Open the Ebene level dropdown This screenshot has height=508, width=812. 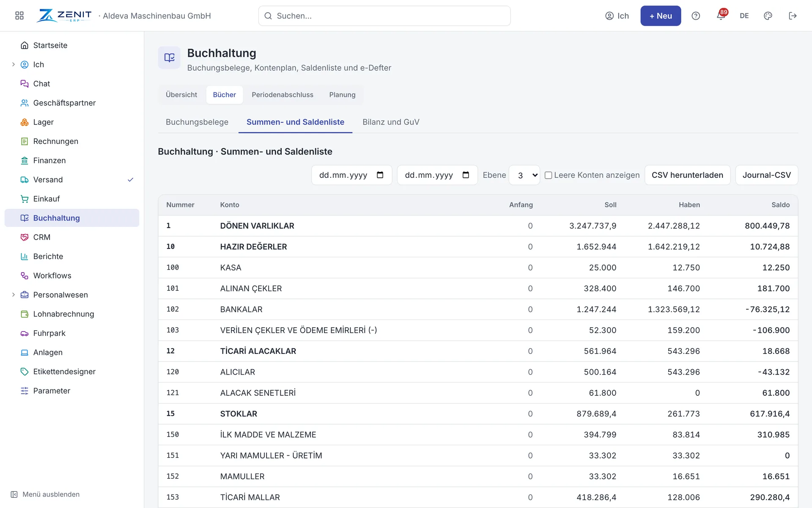pyautogui.click(x=524, y=175)
